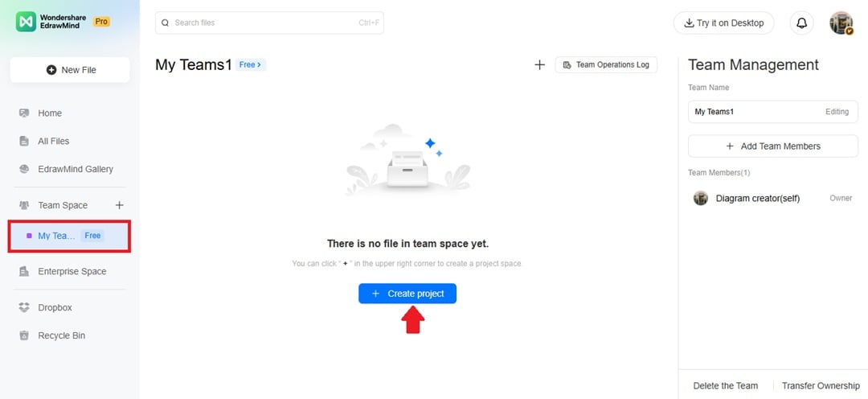Screen dimensions: 868x399
Task: Click Add Team Members
Action: (x=773, y=146)
